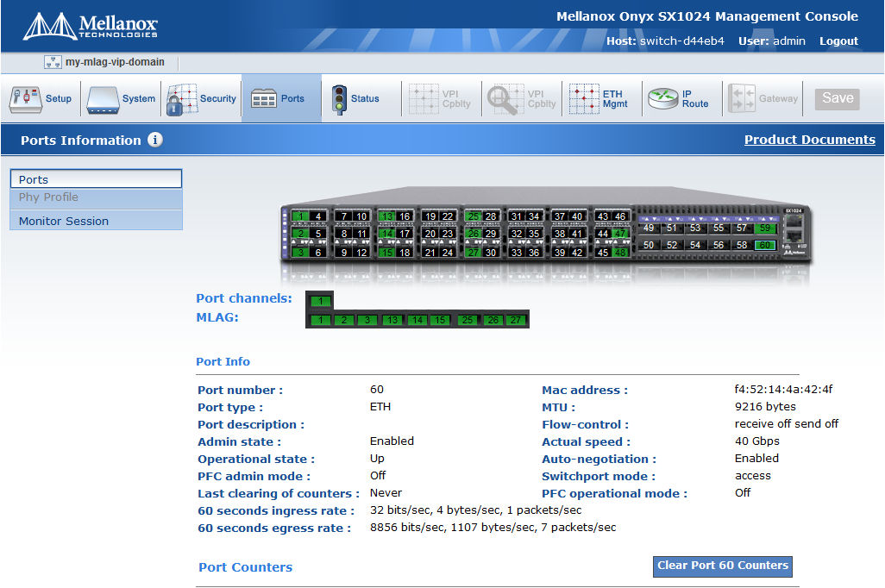Image resolution: width=885 pixels, height=588 pixels.
Task: Click the Save button
Action: (x=837, y=98)
